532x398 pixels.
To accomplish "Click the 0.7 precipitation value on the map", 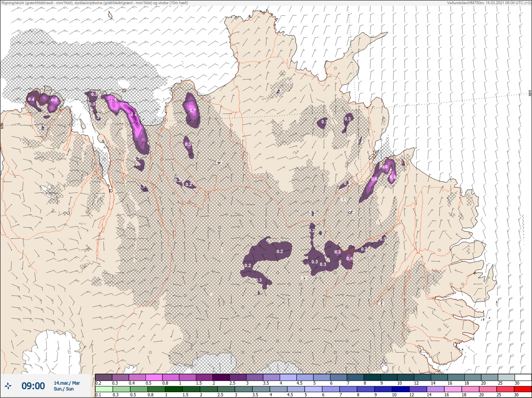I will click(193, 111).
